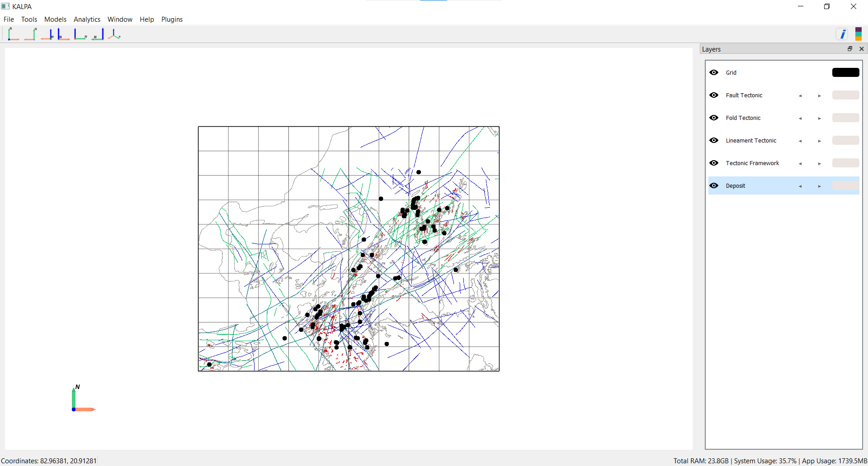Select the Tectonic Framework layer row

[x=752, y=163]
